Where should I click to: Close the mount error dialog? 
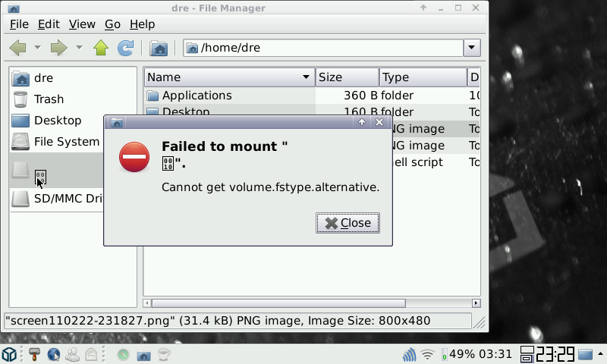(x=348, y=223)
